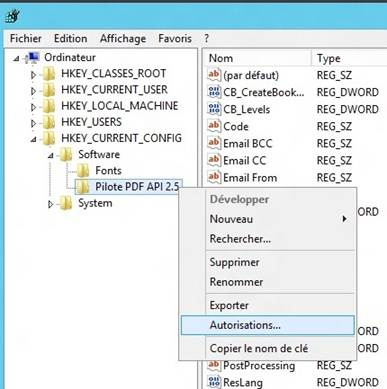Open the Nouveau submenu arrow

(344, 219)
